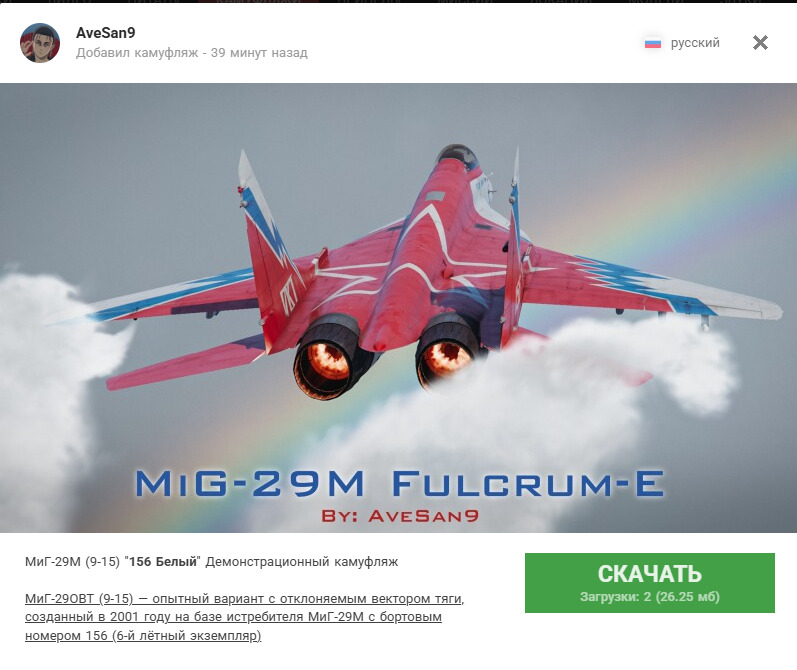Open the MiG-29 aircraft preview image
Viewport: 797px width, 670px height.
point(398,308)
